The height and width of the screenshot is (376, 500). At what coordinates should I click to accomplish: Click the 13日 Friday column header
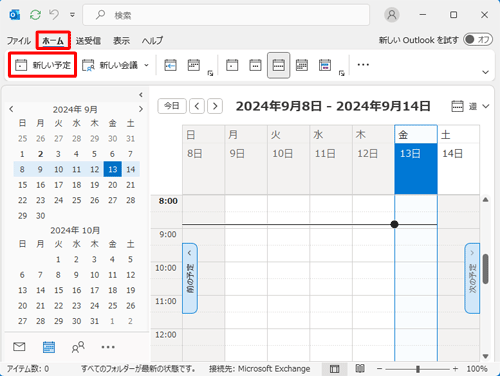tap(416, 160)
